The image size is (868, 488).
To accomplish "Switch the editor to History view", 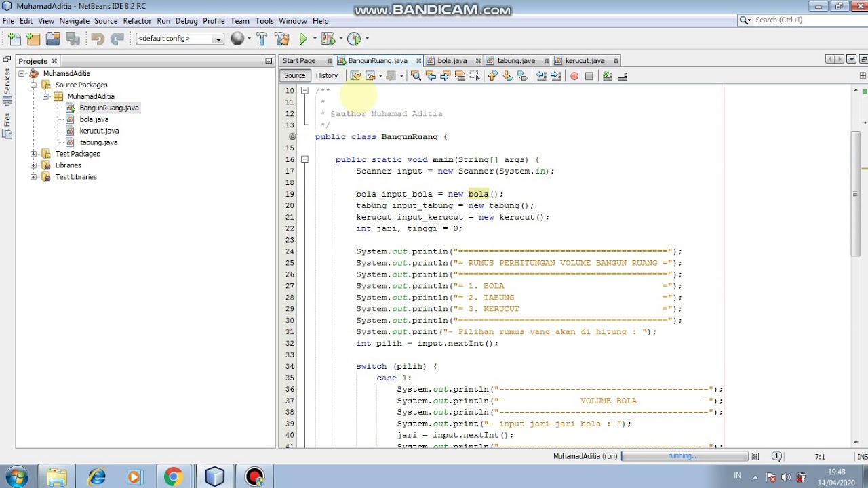I will pyautogui.click(x=326, y=75).
